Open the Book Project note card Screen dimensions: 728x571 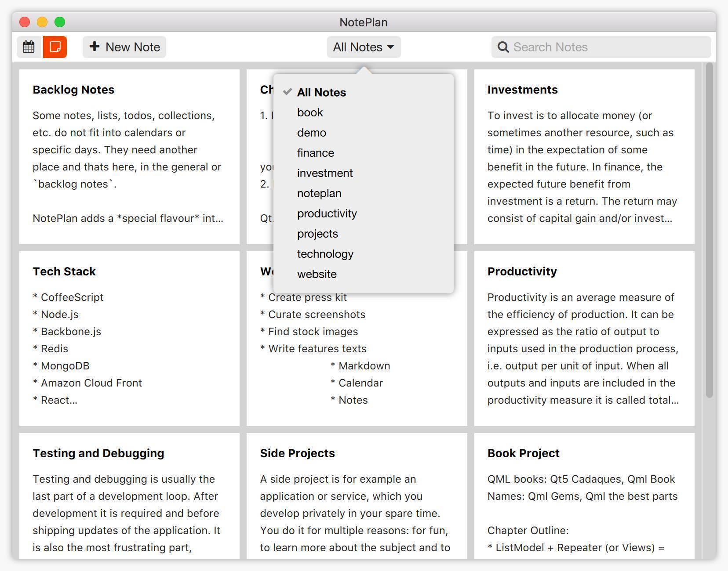click(x=584, y=496)
